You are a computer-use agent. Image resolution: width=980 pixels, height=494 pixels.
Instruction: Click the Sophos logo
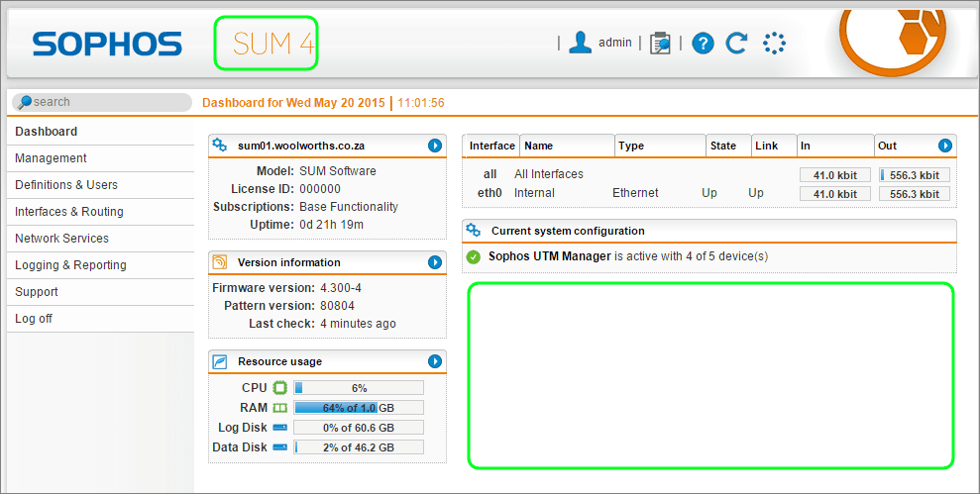coord(107,45)
